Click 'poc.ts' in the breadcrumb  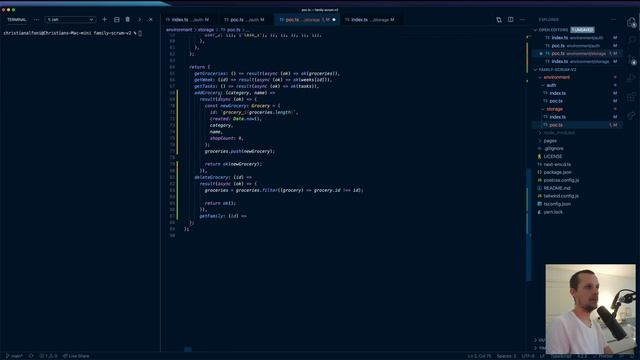(233, 30)
